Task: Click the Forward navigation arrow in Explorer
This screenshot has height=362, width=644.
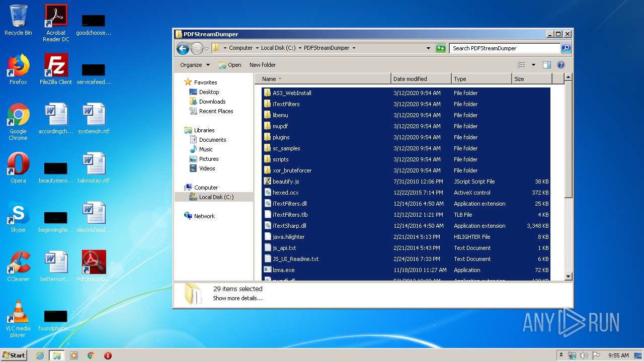Action: [197, 48]
